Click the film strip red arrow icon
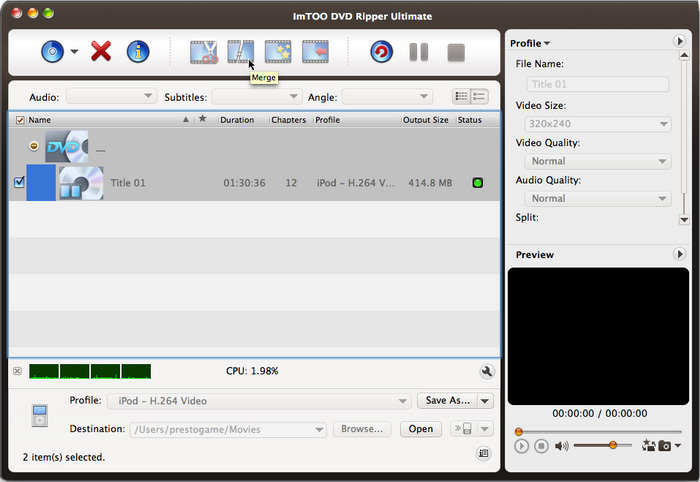 (x=315, y=52)
